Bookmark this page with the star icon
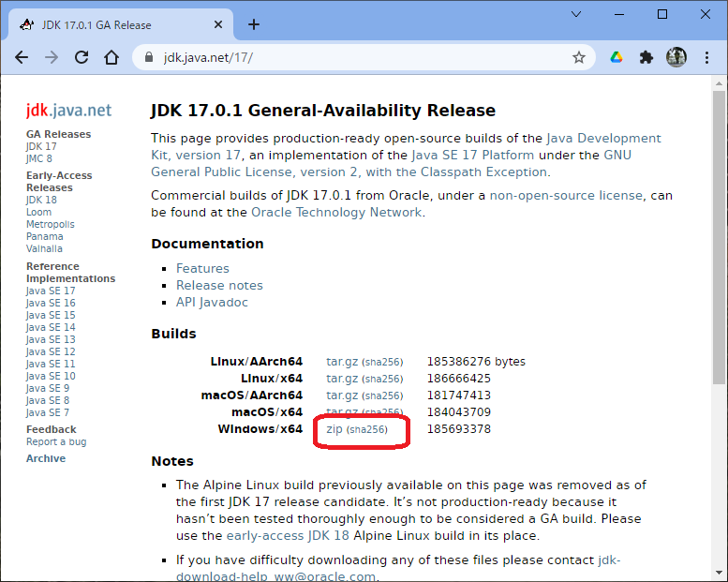Image resolution: width=728 pixels, height=582 pixels. [x=579, y=57]
